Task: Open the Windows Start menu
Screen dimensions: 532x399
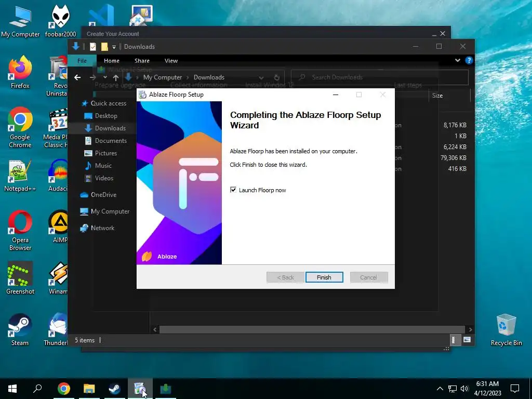Action: (x=12, y=389)
